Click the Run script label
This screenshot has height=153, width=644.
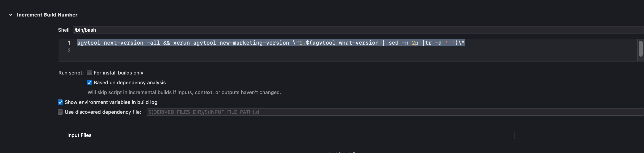tap(71, 73)
